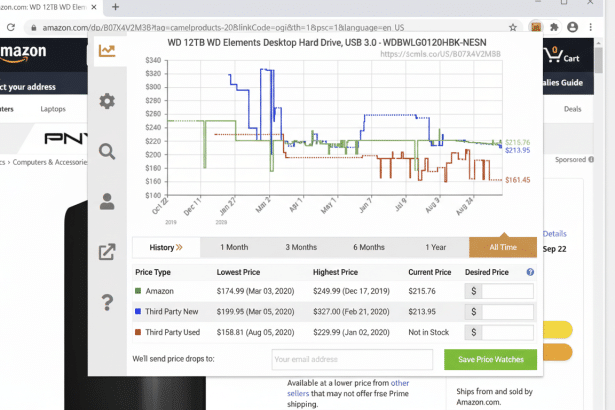Image resolution: width=615 pixels, height=410 pixels.
Task: Click the browser address bar URL
Action: (x=223, y=28)
